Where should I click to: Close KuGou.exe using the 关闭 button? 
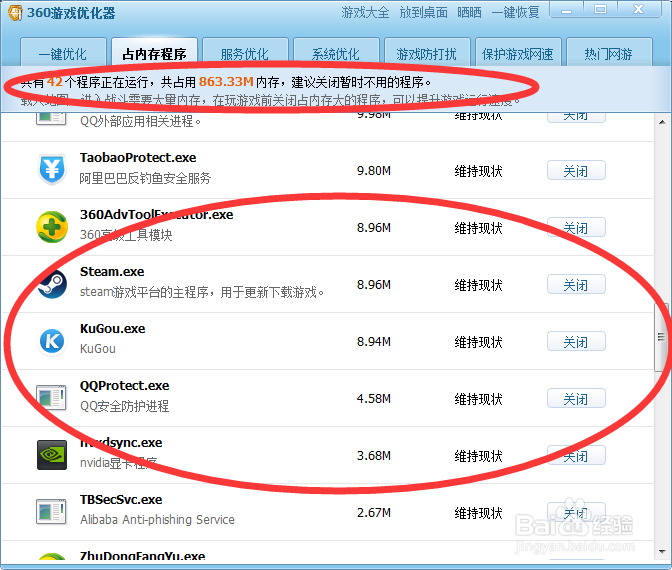576,342
